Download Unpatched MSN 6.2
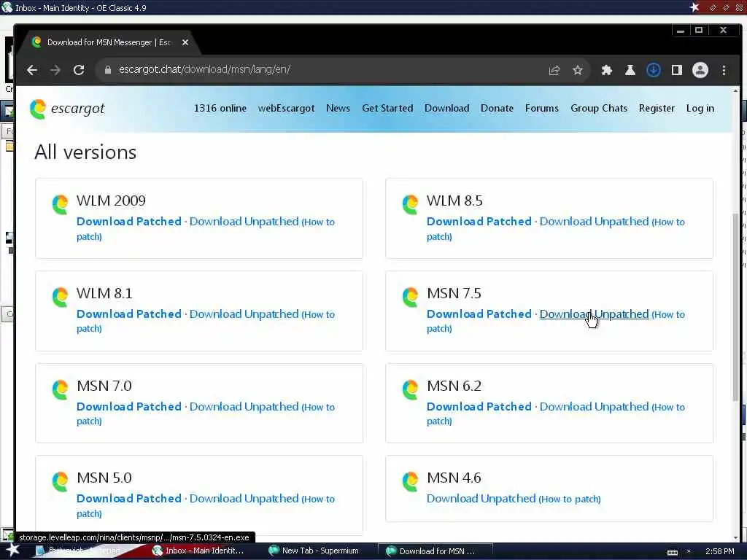The height and width of the screenshot is (560, 747). [x=594, y=407]
